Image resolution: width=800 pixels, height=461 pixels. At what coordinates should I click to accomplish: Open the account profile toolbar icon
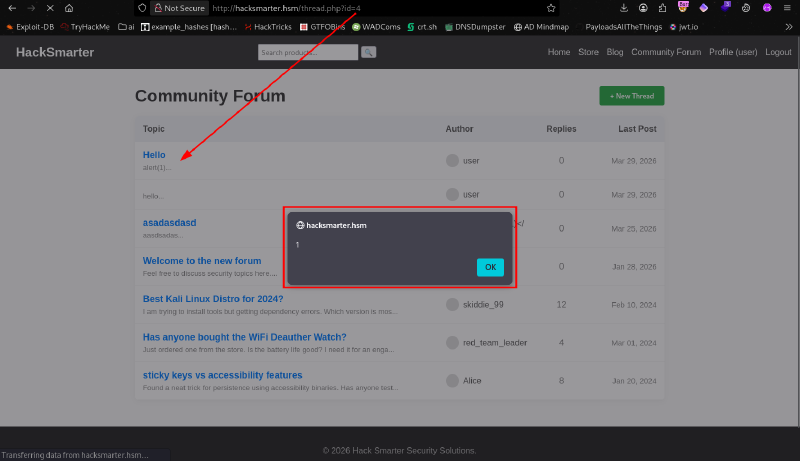pos(643,8)
